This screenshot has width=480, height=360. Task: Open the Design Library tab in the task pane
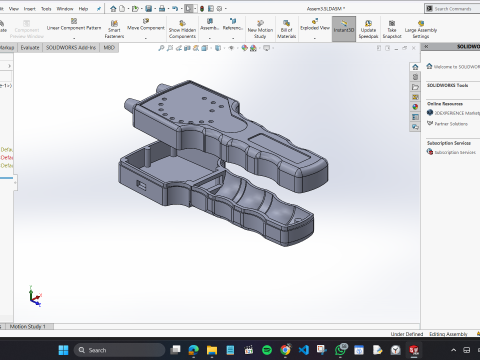click(x=415, y=77)
